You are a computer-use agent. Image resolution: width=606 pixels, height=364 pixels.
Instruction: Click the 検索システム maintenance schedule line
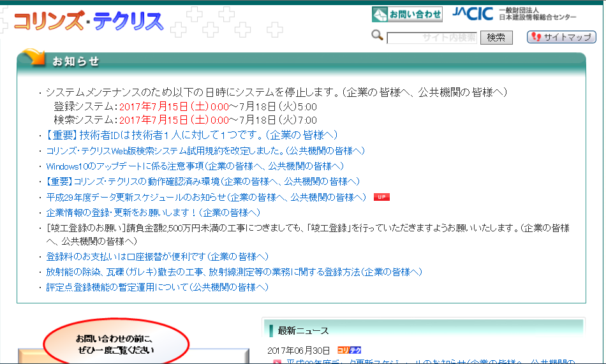point(185,120)
